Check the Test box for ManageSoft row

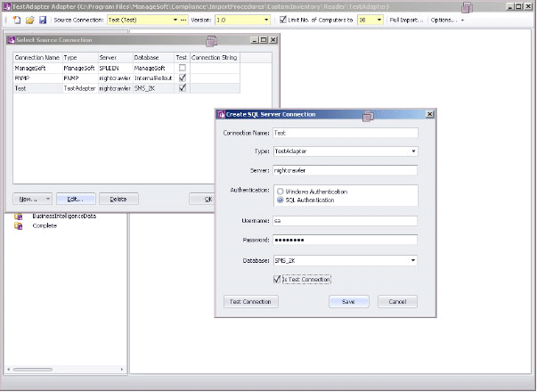(183, 67)
